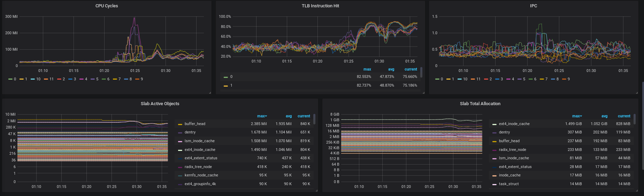Click resize handle of Slab Total Allocation panel
Viewport: 644px width, 196px height.
(x=637, y=190)
